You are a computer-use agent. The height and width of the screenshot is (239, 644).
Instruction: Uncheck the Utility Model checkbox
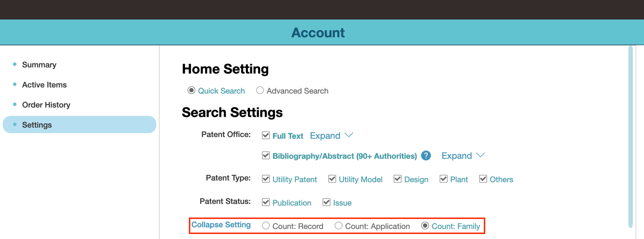click(332, 179)
